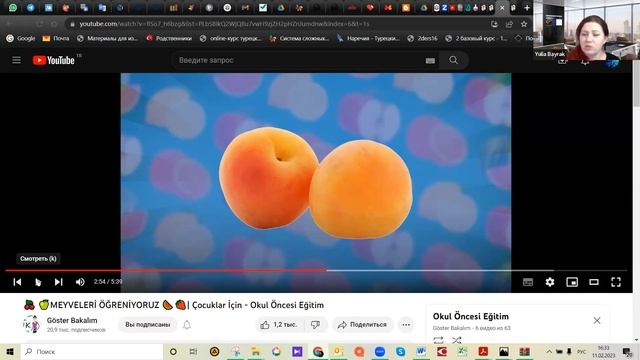Open the Okul Öncesi Eğitim playlist title
This screenshot has width=640, height=360.
point(471,316)
